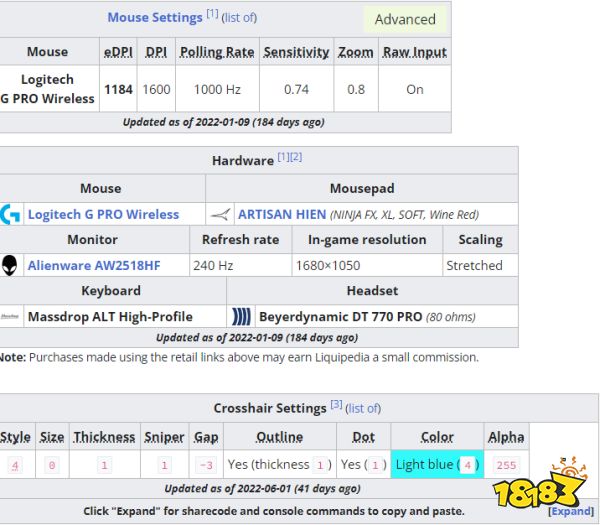Select the zoom value 0.8
Viewport: 600px width, 525px height.
tap(355, 89)
